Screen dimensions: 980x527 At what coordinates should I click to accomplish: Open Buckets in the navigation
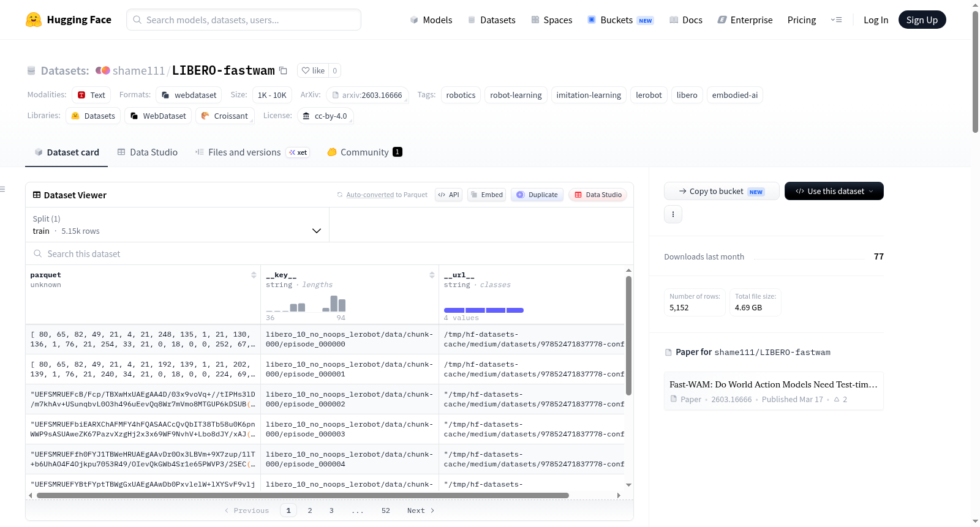620,20
